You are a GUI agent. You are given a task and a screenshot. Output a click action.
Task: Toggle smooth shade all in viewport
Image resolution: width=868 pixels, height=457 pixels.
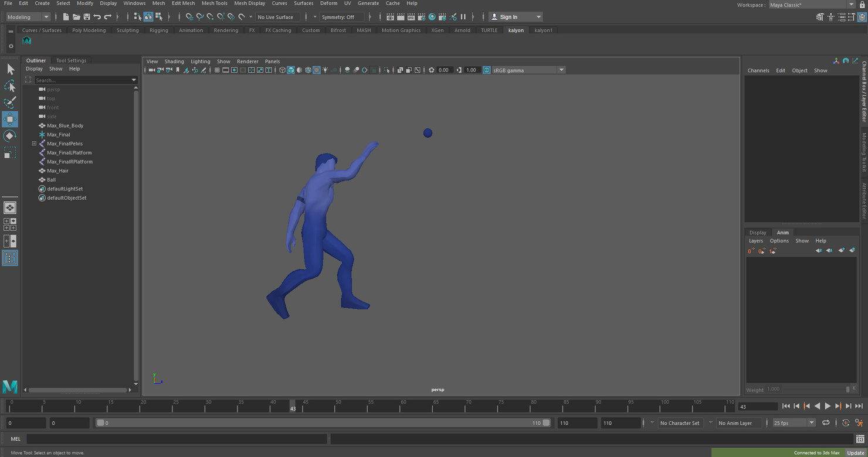(291, 70)
